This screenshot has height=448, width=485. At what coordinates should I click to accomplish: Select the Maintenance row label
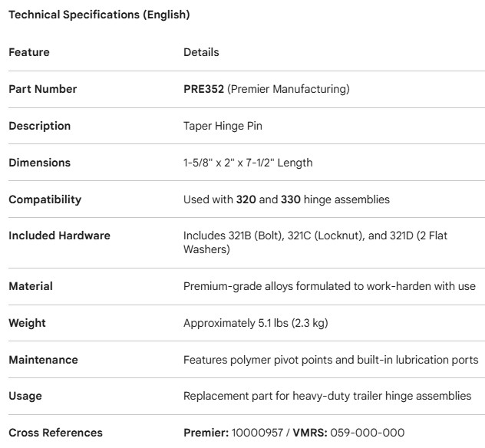click(x=43, y=360)
